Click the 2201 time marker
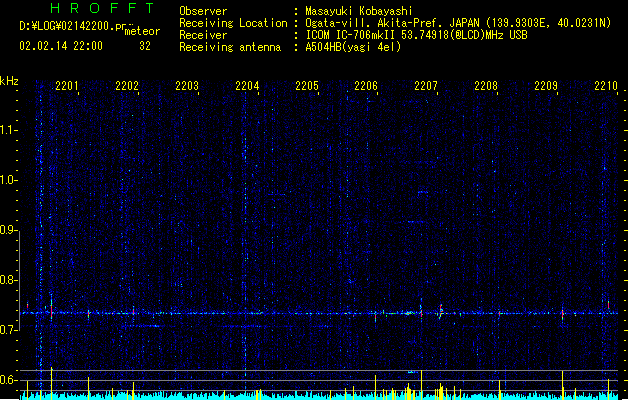 [x=67, y=86]
